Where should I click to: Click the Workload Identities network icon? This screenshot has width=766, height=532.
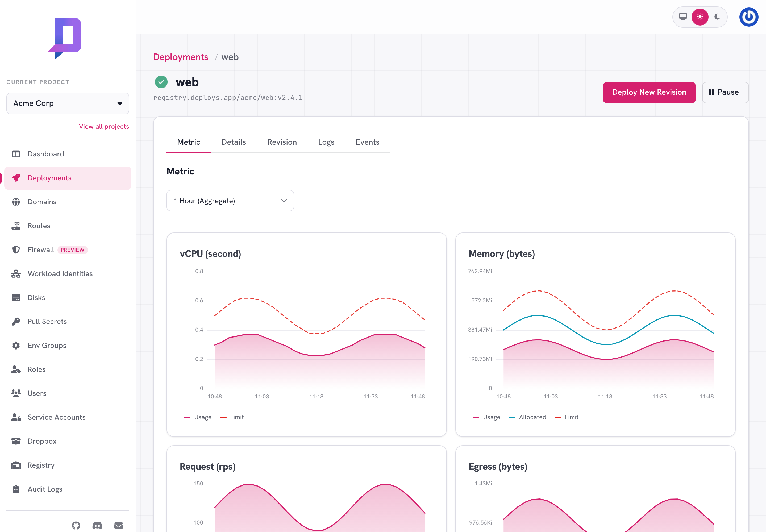click(x=16, y=274)
